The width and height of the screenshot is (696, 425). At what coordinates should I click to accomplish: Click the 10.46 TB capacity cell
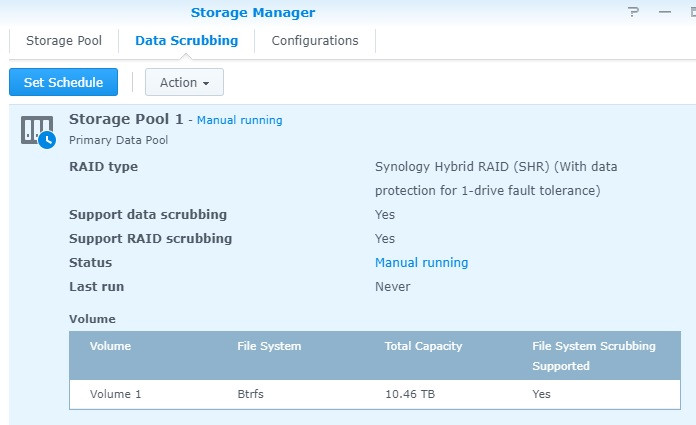pyautogui.click(x=410, y=394)
